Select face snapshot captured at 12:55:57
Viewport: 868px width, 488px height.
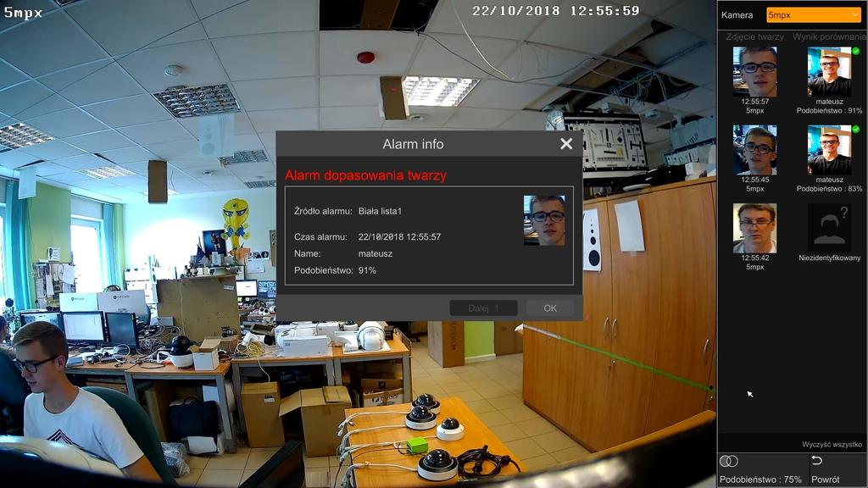click(x=754, y=71)
